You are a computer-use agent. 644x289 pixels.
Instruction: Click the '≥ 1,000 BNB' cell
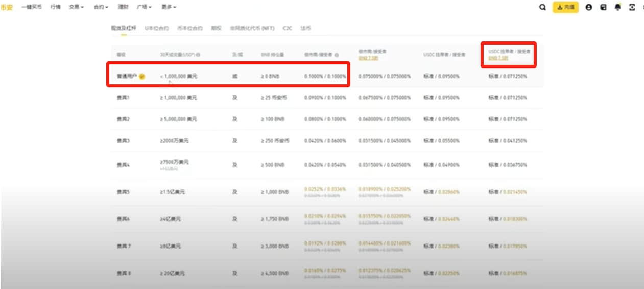pos(275,192)
